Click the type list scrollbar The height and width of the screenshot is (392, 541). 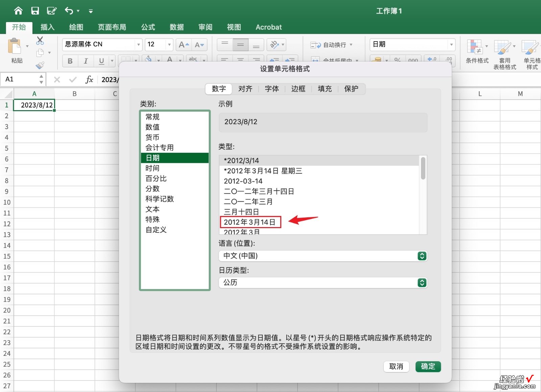[x=423, y=168]
